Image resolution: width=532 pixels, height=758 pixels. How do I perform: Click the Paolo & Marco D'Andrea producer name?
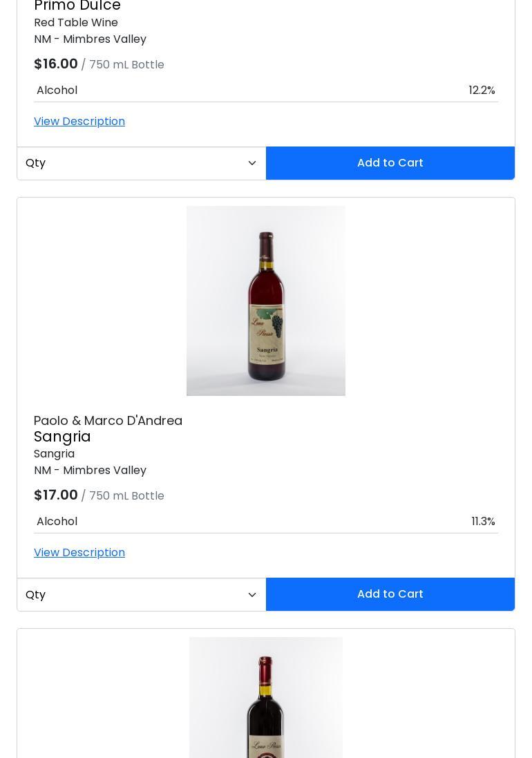[108, 421]
